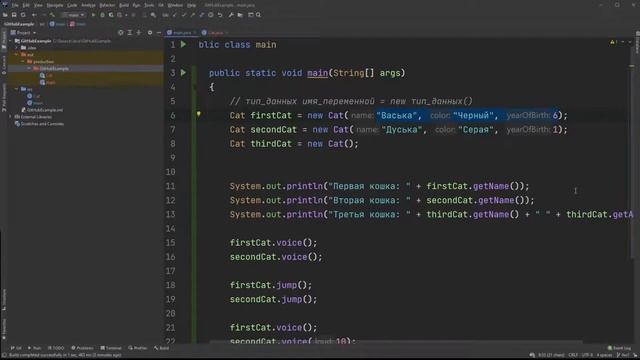Click the warning indicator at editor top right

(x=613, y=42)
